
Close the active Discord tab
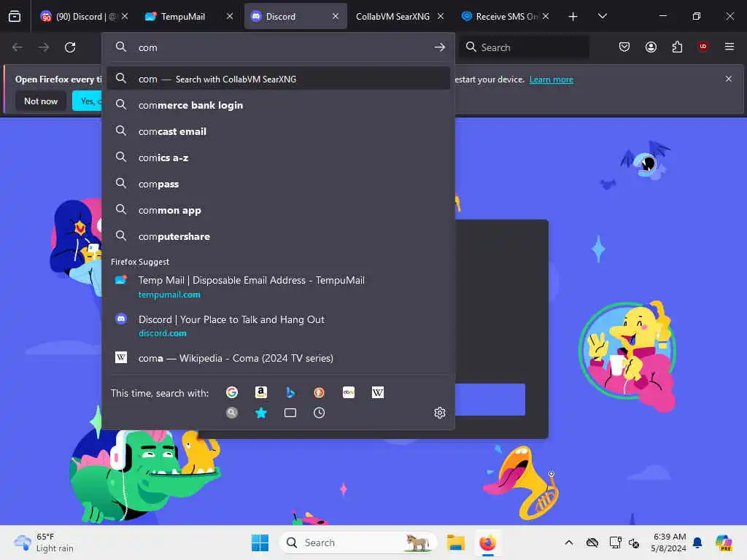click(x=336, y=16)
